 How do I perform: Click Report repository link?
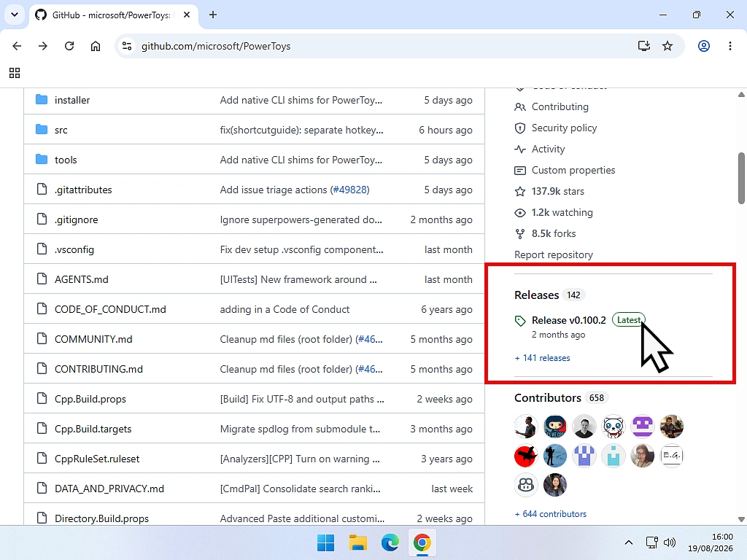click(554, 254)
